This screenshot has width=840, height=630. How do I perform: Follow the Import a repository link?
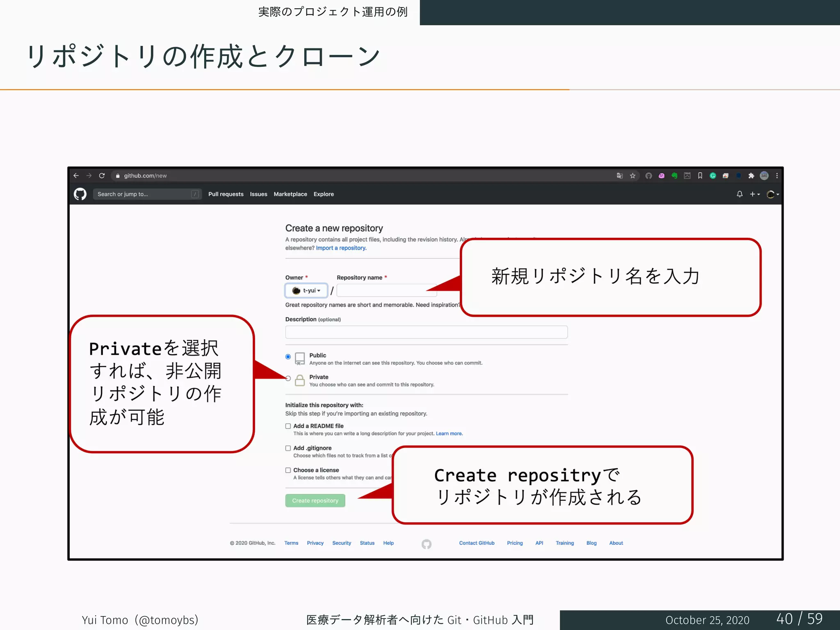[341, 248]
